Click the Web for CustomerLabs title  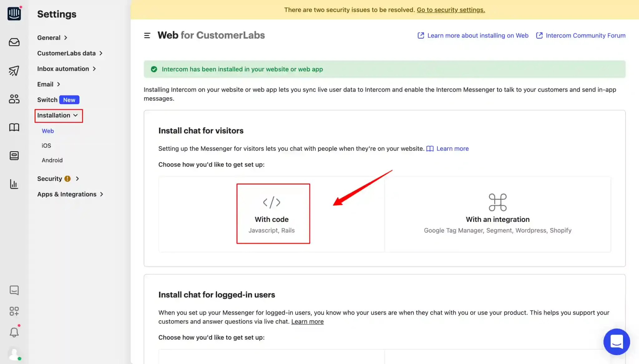point(211,35)
